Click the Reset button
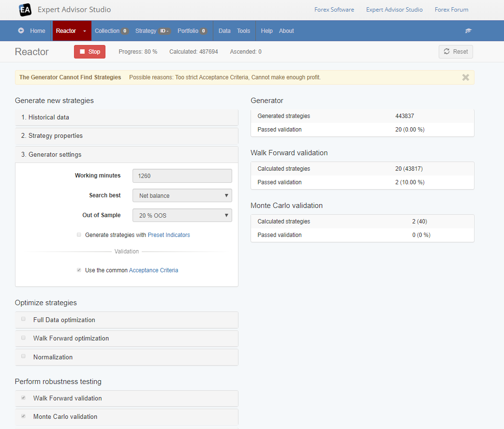The image size is (504, 429). pyautogui.click(x=456, y=52)
